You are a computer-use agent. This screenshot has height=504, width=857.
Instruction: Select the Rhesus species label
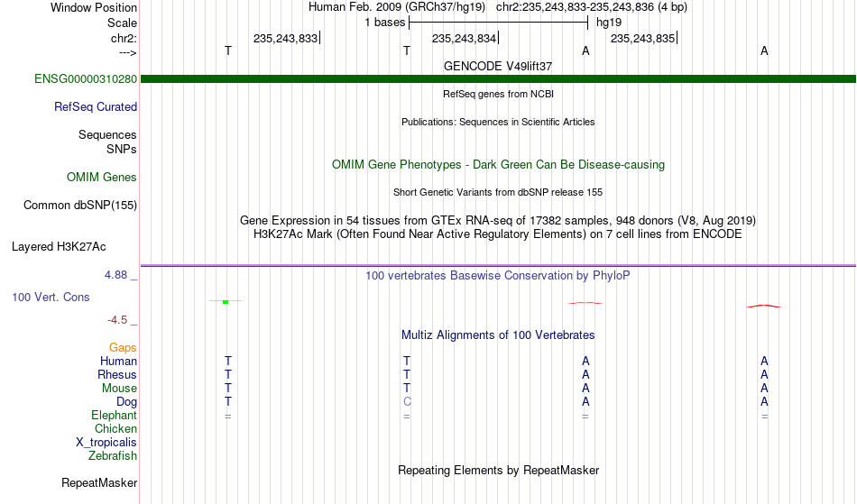117,374
